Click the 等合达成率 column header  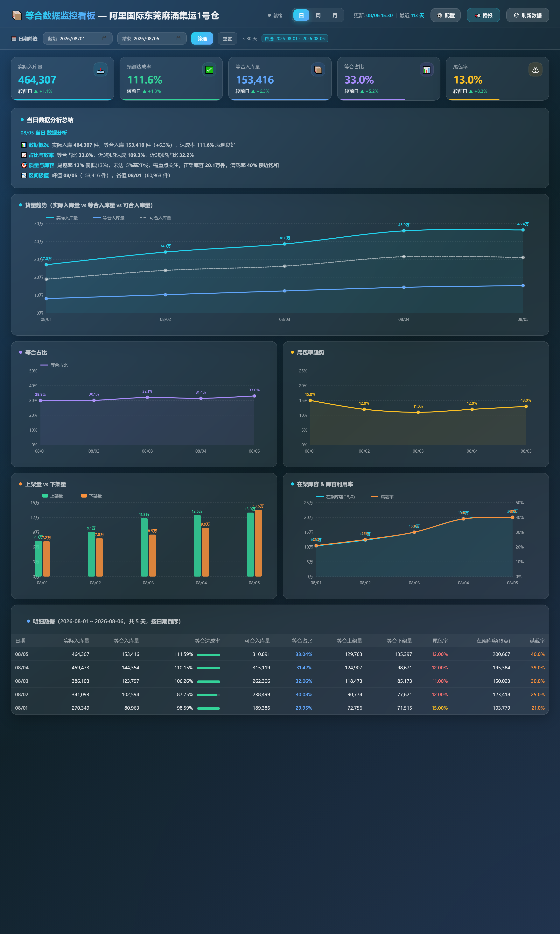point(207,641)
